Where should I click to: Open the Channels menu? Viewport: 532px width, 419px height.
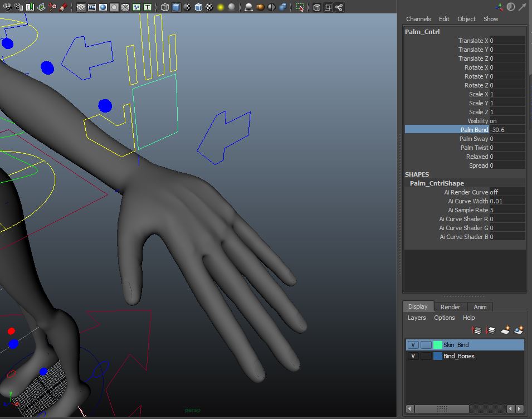click(418, 19)
